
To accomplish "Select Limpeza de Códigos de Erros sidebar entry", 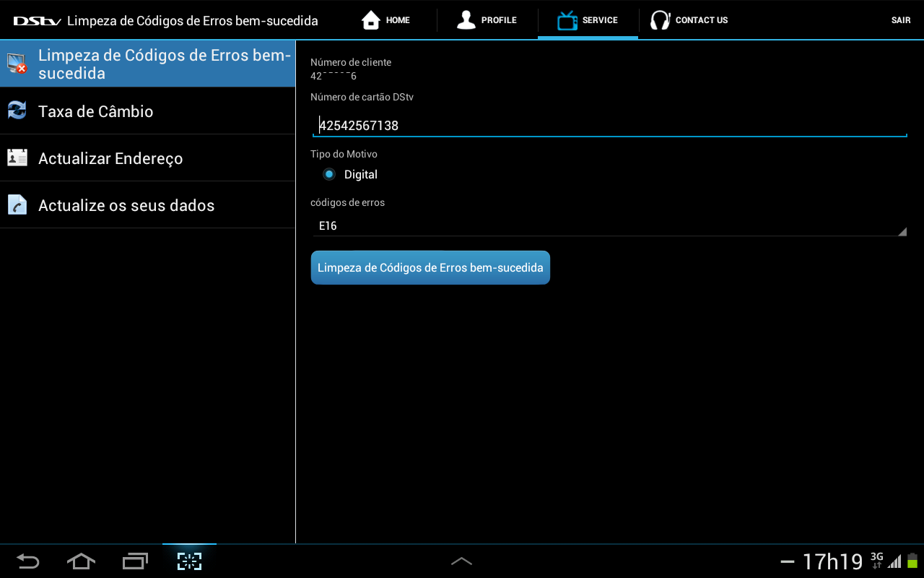I will coord(147,64).
